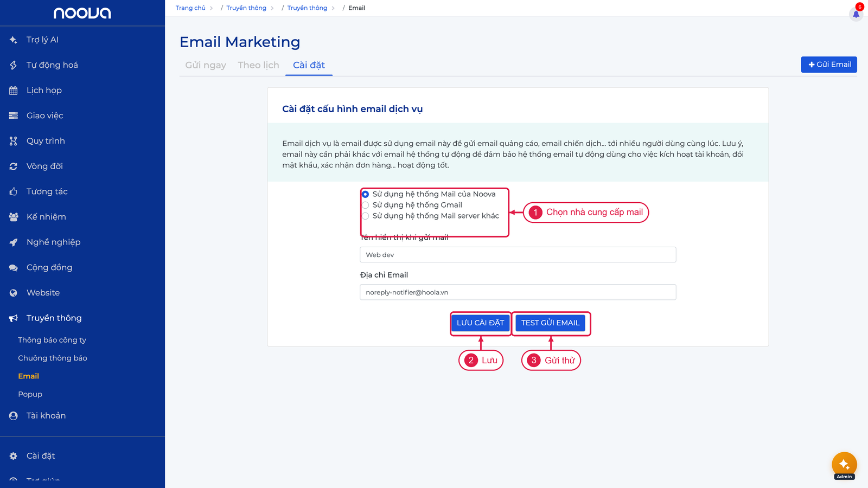Choose Sử dụng hệ thống Mail server khác

[366, 216]
